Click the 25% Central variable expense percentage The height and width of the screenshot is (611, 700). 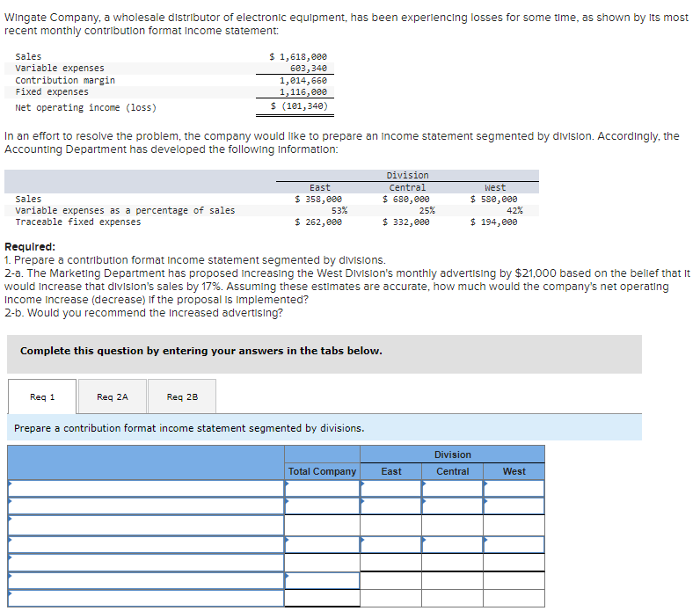[x=427, y=210]
